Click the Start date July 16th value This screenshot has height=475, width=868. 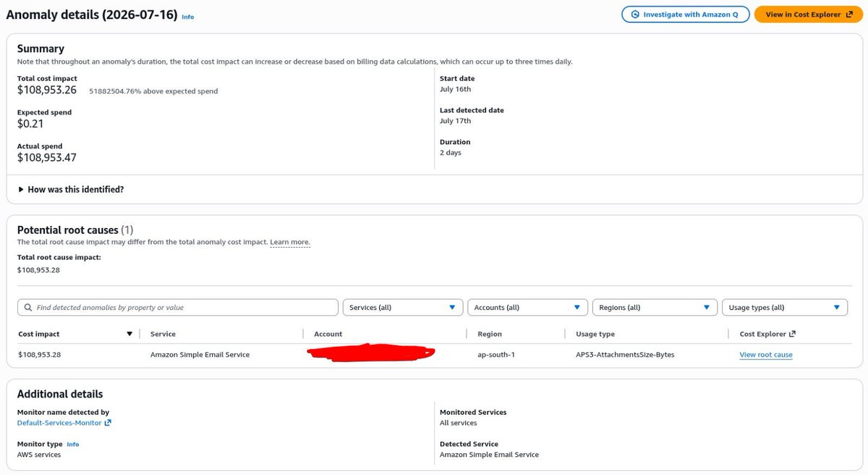coord(455,89)
